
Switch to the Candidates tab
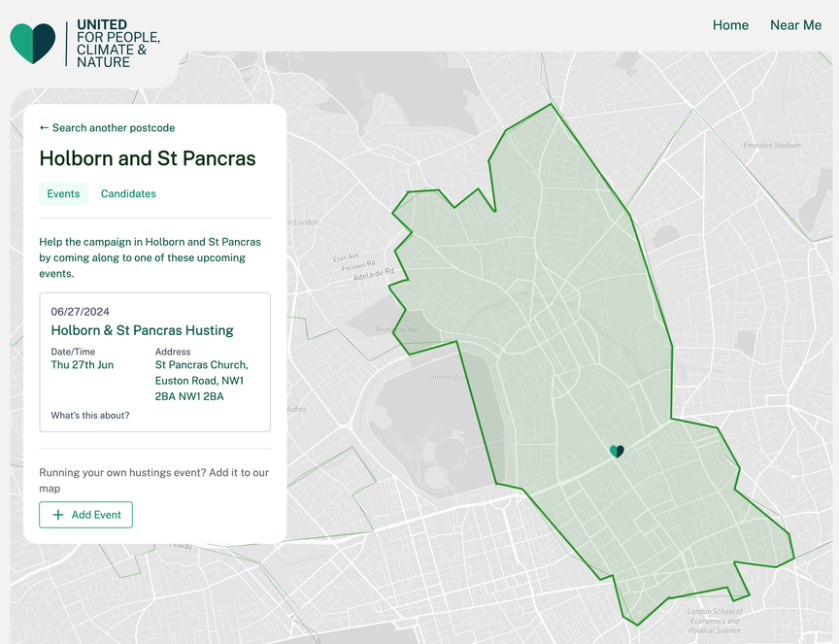[128, 194]
